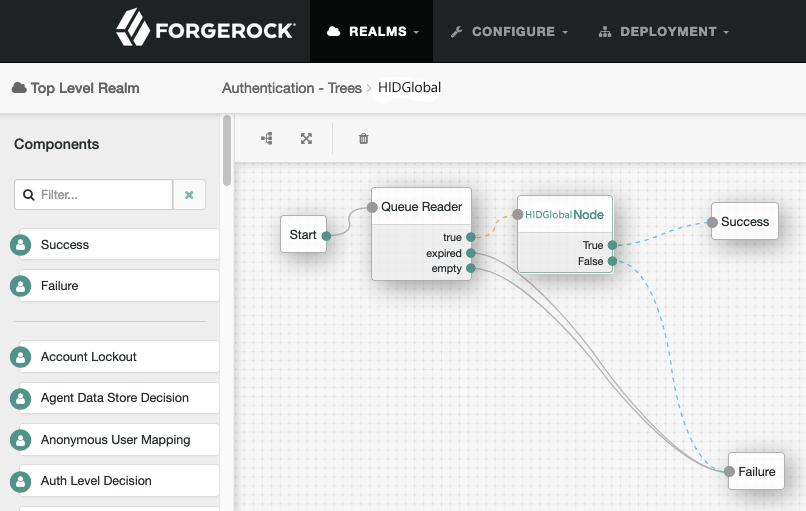Click Failure node input connector

point(729,471)
